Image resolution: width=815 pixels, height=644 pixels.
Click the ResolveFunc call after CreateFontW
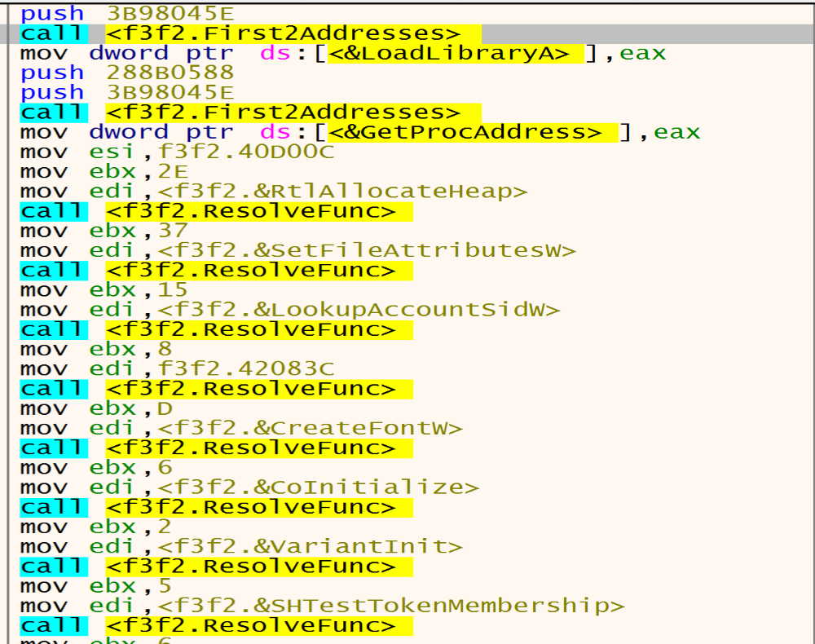[204, 448]
